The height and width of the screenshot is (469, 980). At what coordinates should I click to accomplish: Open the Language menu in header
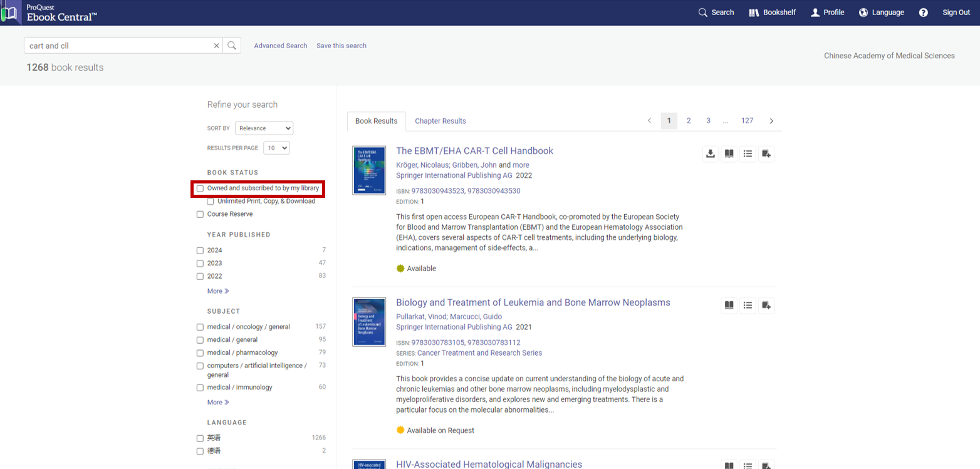tap(882, 13)
